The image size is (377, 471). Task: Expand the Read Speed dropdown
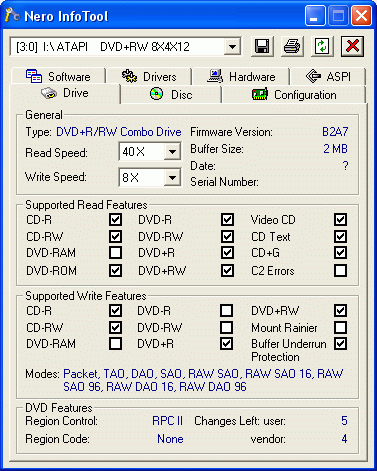pos(172,152)
